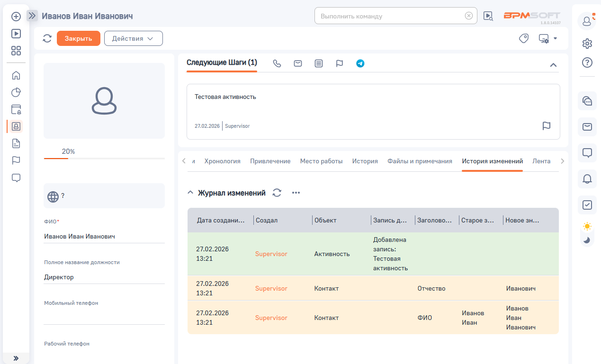601x364 pixels.
Task: Open the tag icon in toolbar
Action: 523,38
